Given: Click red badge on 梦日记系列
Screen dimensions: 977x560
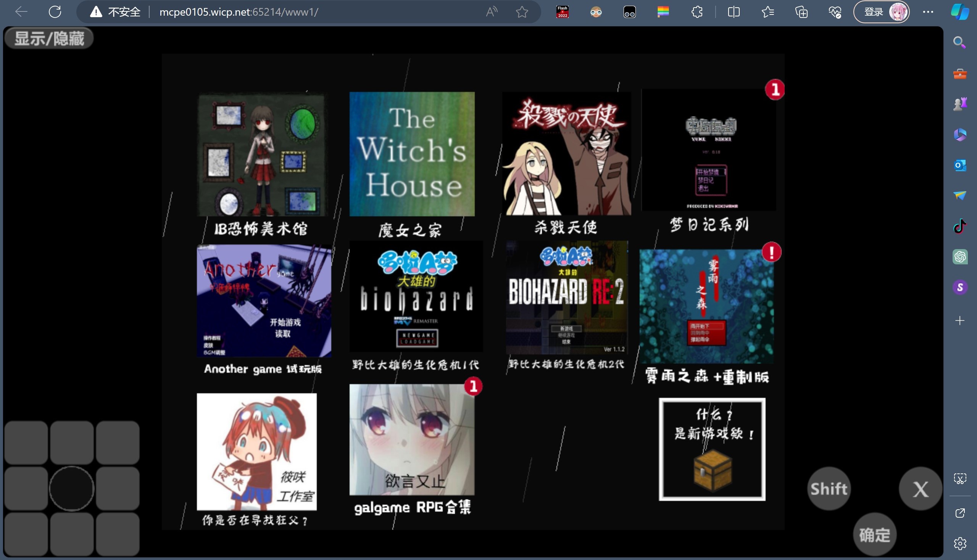Looking at the screenshot, I should [x=775, y=90].
